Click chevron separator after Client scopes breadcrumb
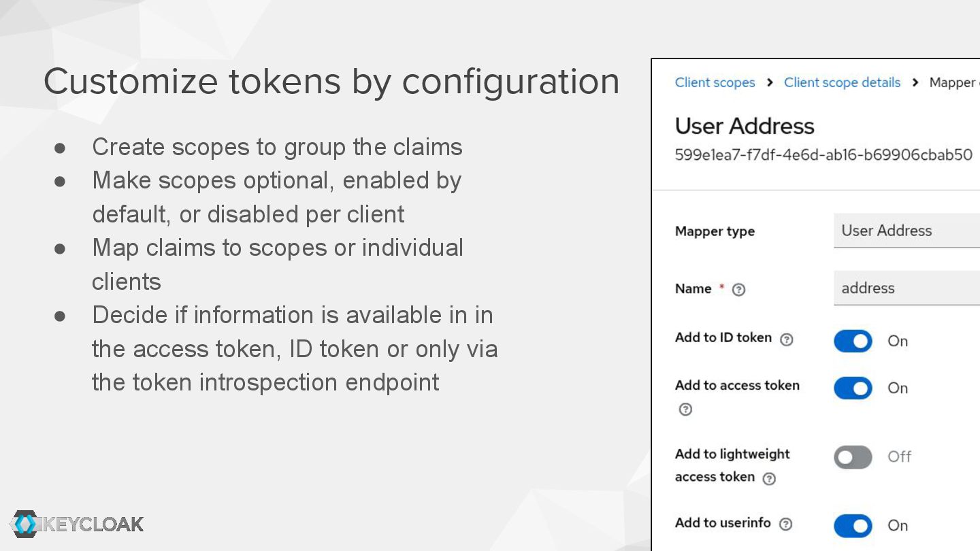This screenshot has height=551, width=980. tap(770, 82)
